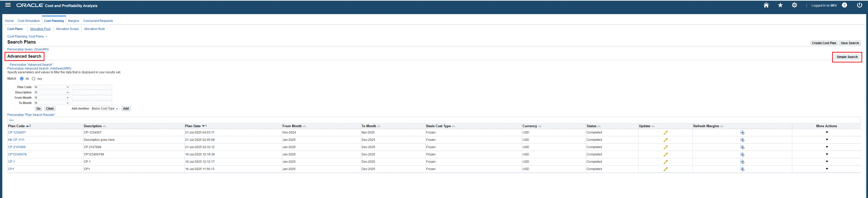This screenshot has height=198, width=868.
Task: Click the Clear button
Action: [50, 109]
